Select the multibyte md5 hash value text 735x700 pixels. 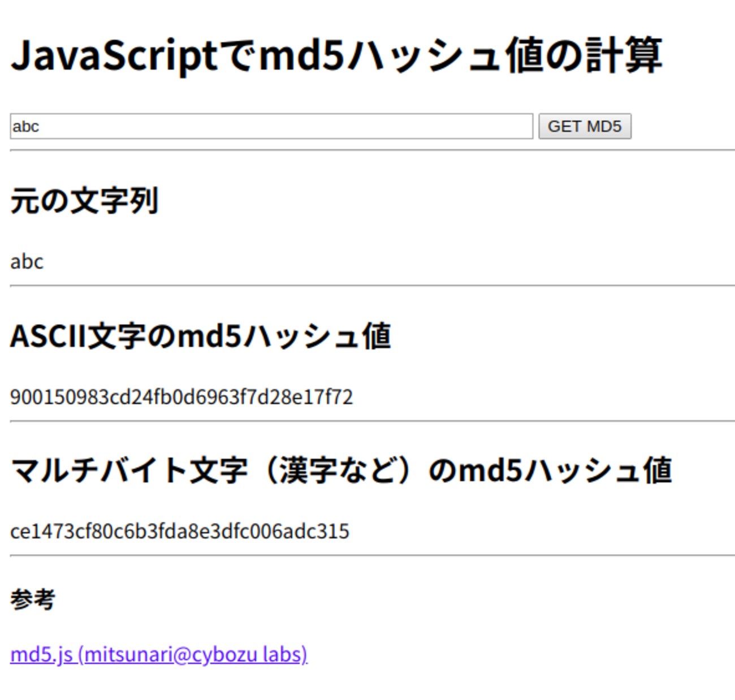coord(180,530)
